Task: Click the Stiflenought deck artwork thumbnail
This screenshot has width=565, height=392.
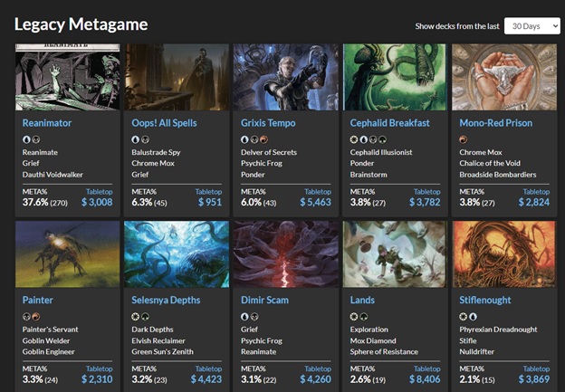Action: tap(504, 253)
